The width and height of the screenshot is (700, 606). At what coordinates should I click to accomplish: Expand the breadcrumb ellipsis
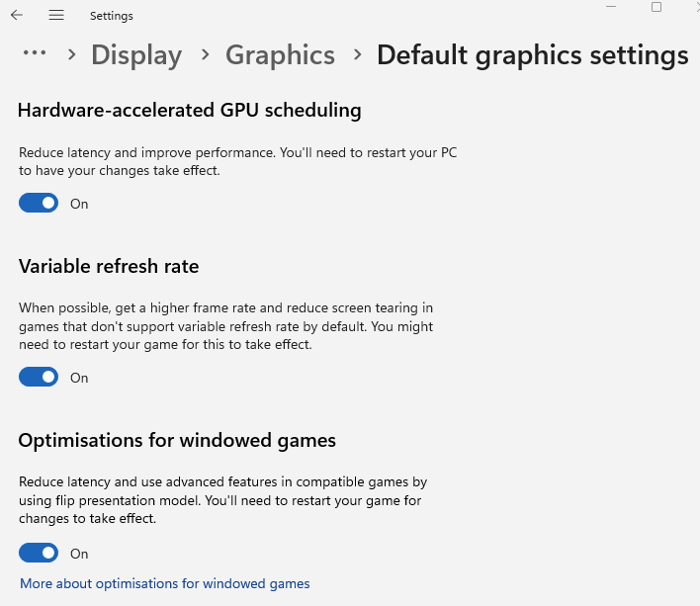pos(35,52)
